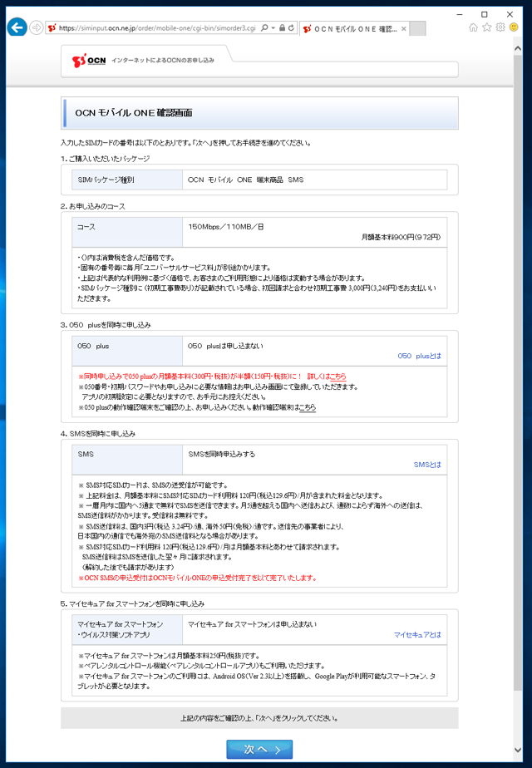Click the 月額基本料900円(972円) text
Image resolution: width=532 pixels, height=768 pixels.
[x=401, y=237]
